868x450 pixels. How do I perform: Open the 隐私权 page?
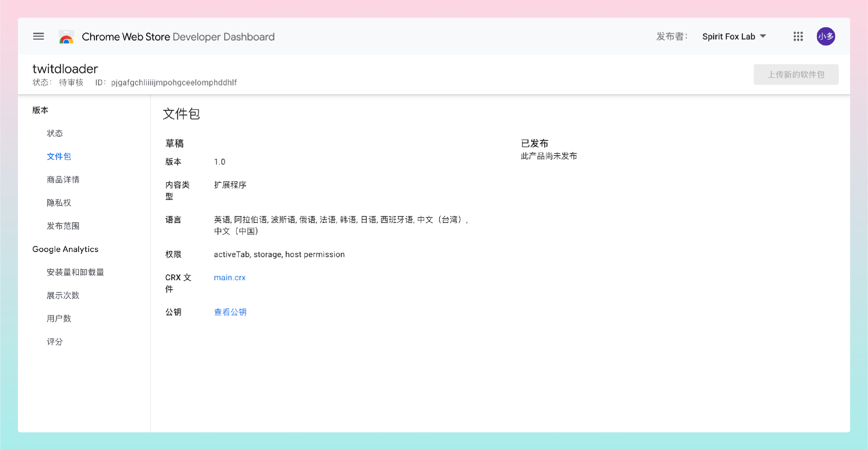pyautogui.click(x=59, y=203)
